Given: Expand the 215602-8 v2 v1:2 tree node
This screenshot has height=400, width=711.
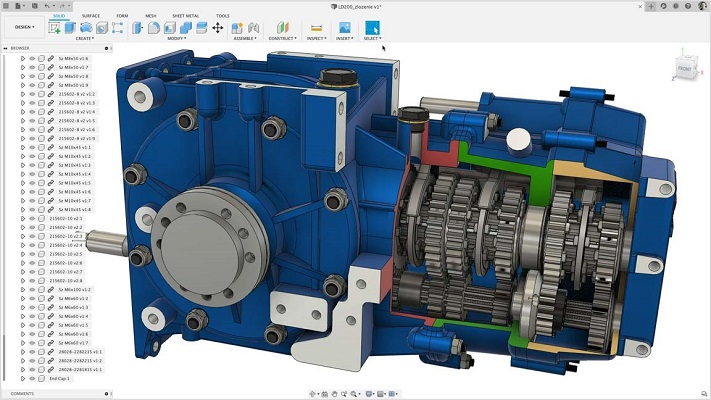Looking at the screenshot, I should pyautogui.click(x=22, y=94).
